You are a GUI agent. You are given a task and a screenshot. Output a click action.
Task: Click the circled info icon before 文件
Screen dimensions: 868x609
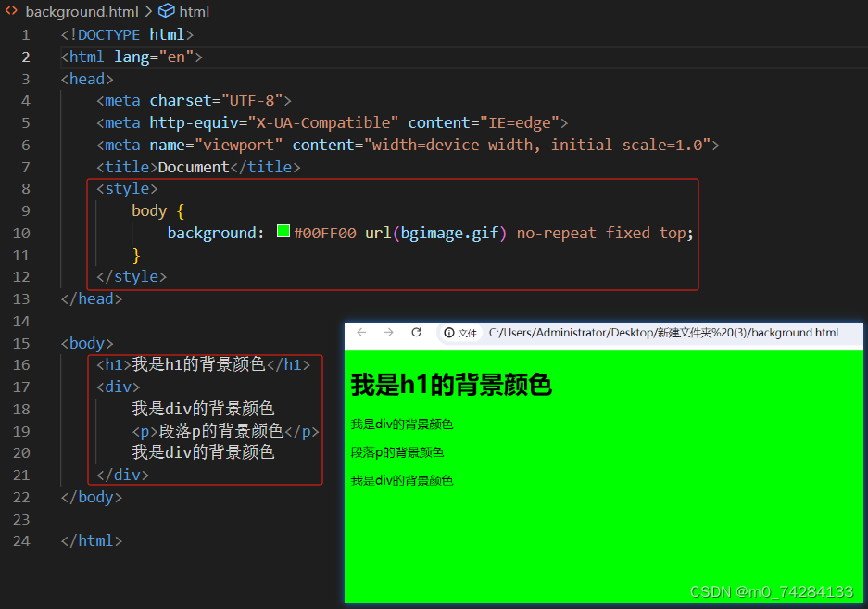coord(450,333)
